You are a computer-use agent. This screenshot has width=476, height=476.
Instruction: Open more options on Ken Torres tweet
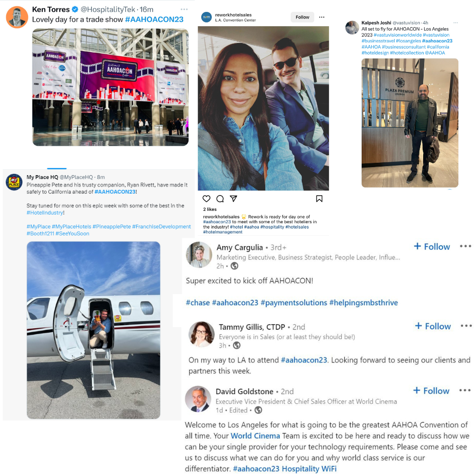184,10
